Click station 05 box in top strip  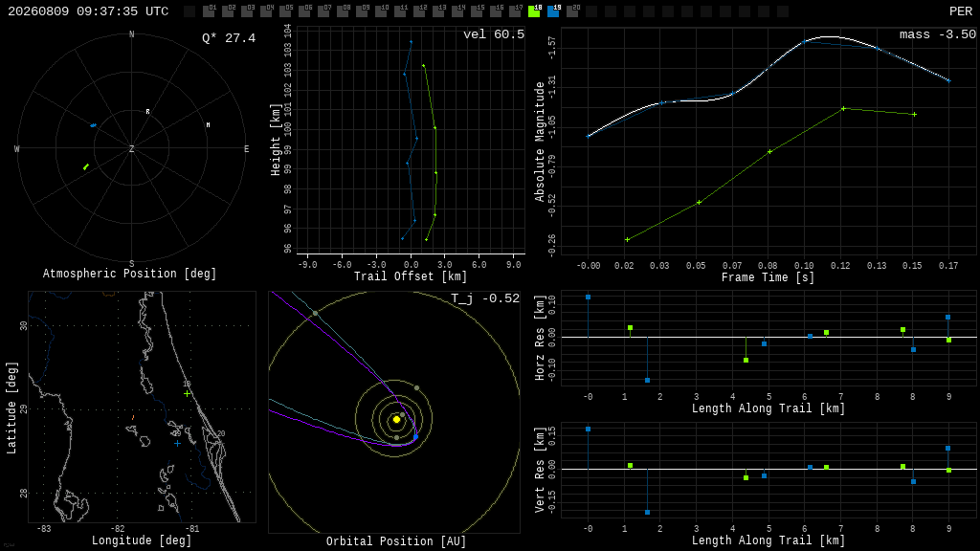(x=285, y=11)
